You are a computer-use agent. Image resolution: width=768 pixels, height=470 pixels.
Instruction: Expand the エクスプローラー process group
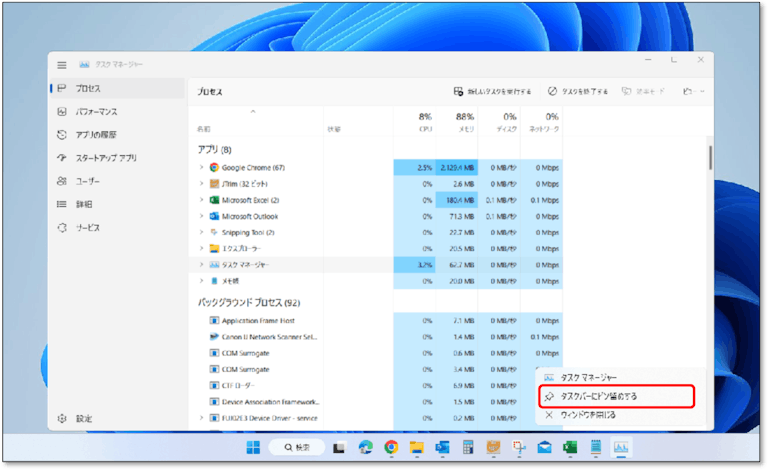point(201,248)
